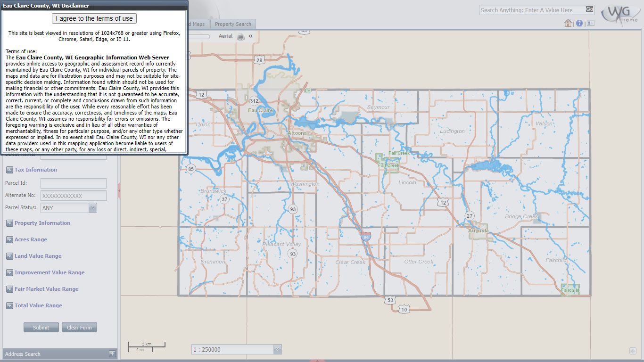Click I agree to the terms of use
Screen dimensions: 644x362
coord(94,18)
